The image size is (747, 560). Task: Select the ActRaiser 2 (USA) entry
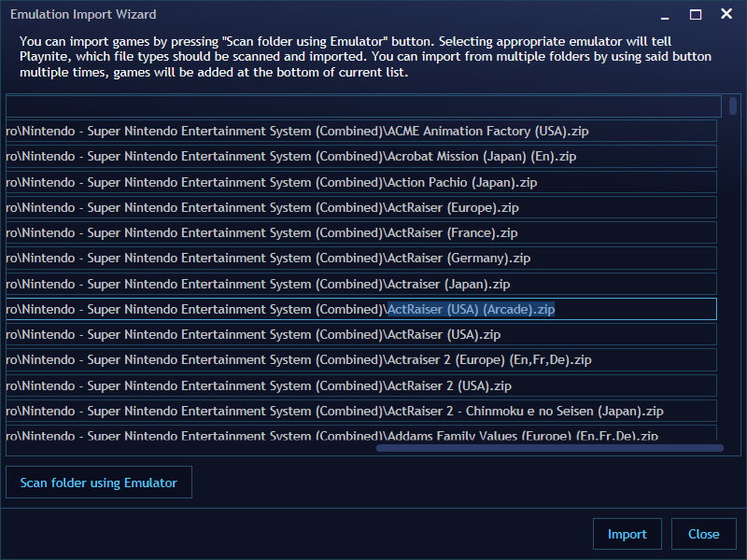click(x=364, y=385)
